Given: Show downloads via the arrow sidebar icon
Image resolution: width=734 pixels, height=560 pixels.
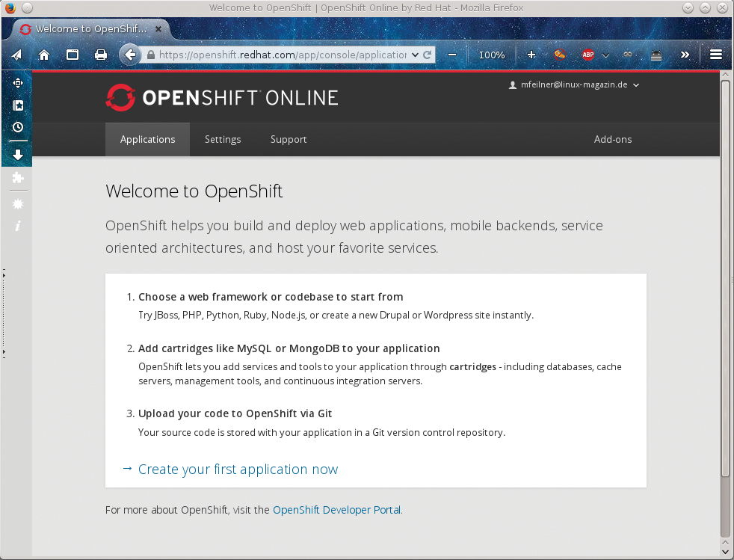Looking at the screenshot, I should [x=17, y=155].
